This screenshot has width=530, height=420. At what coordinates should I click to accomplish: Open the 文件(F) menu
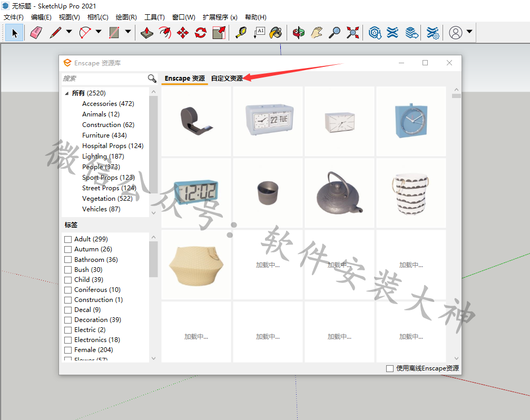(x=14, y=17)
